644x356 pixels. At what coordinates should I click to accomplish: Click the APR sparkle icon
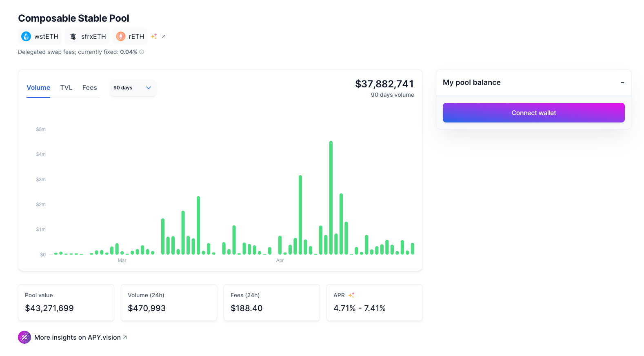tap(351, 295)
